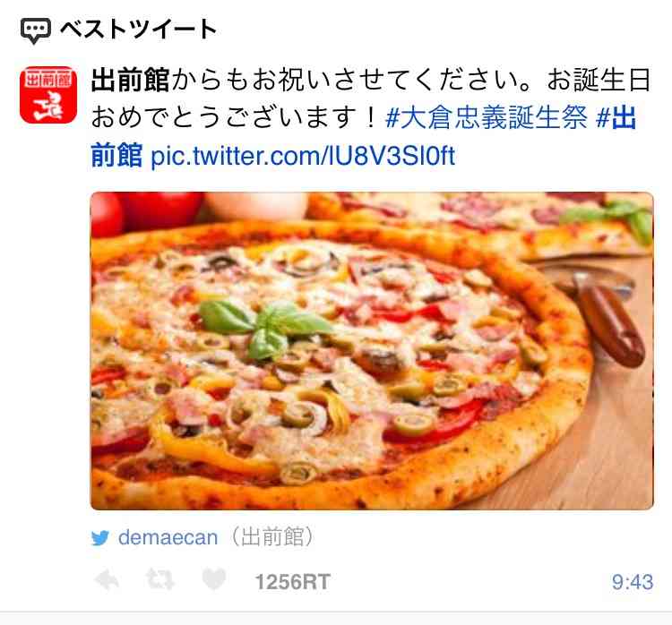The width and height of the screenshot is (672, 625).
Task: Open pic.twitter.com/lU8V3Sl0ft link
Action: tap(303, 156)
